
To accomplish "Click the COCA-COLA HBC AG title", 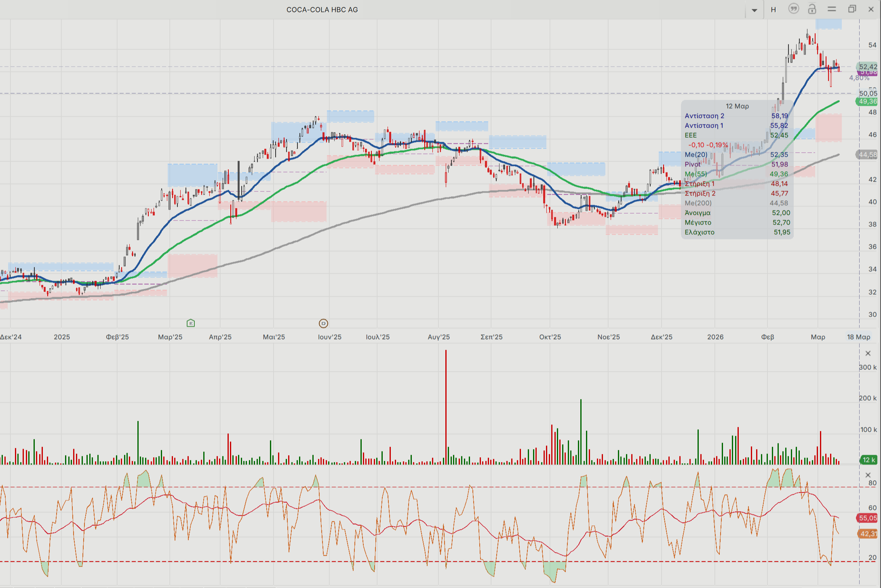I will (x=322, y=10).
